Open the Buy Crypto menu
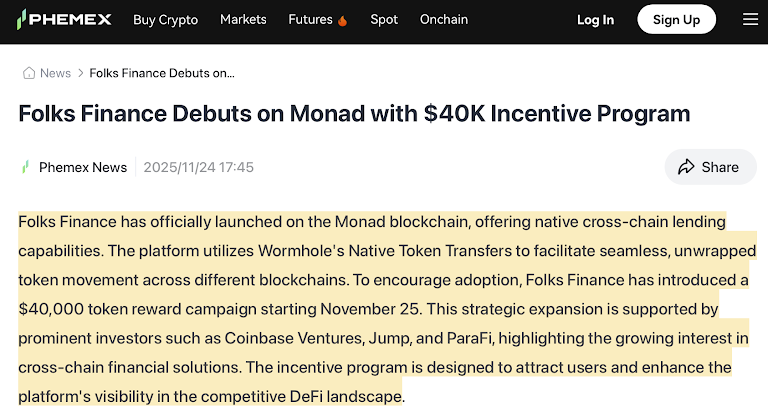 click(165, 19)
